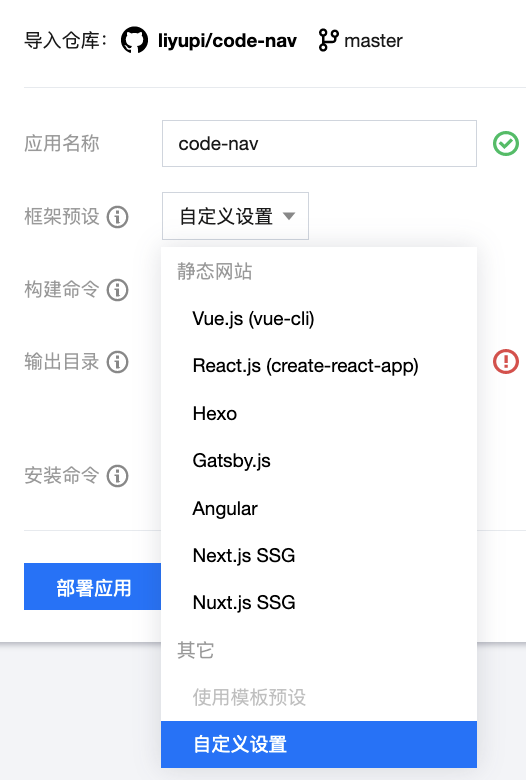Click the git branch icon beside master
Screen dimensions: 526x780
pyautogui.click(x=328, y=40)
